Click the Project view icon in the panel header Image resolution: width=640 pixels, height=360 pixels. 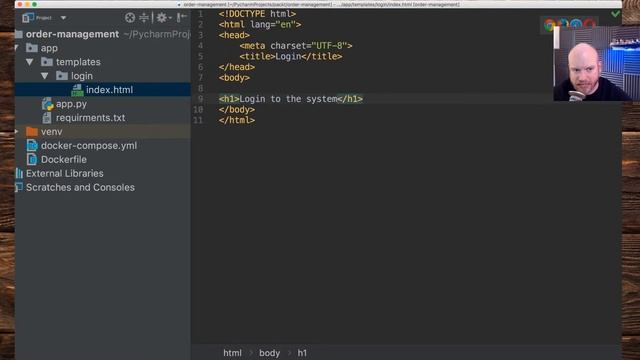point(28,18)
